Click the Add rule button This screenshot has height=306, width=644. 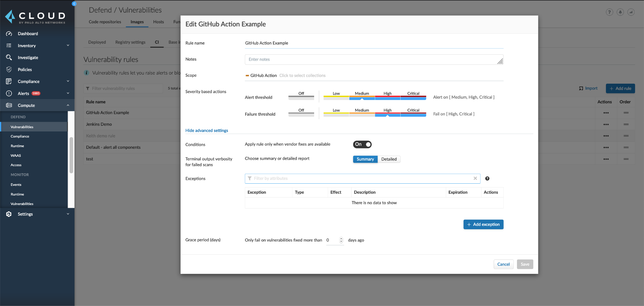coord(620,88)
